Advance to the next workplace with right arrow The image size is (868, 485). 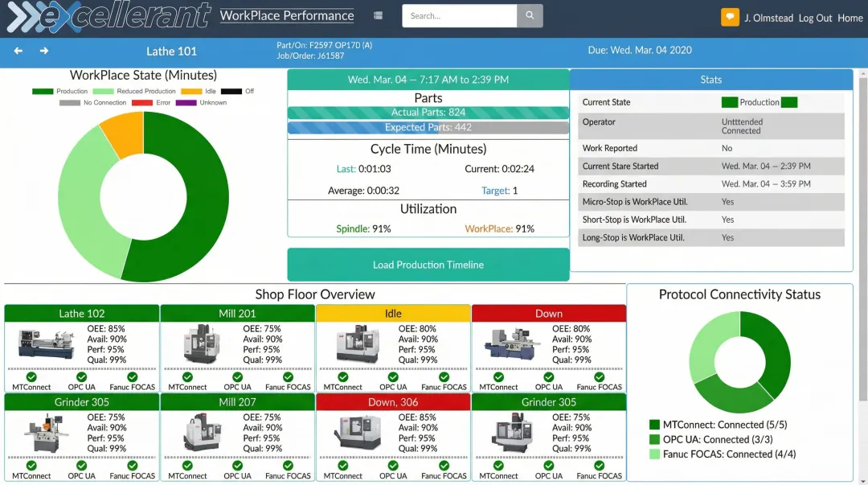44,51
